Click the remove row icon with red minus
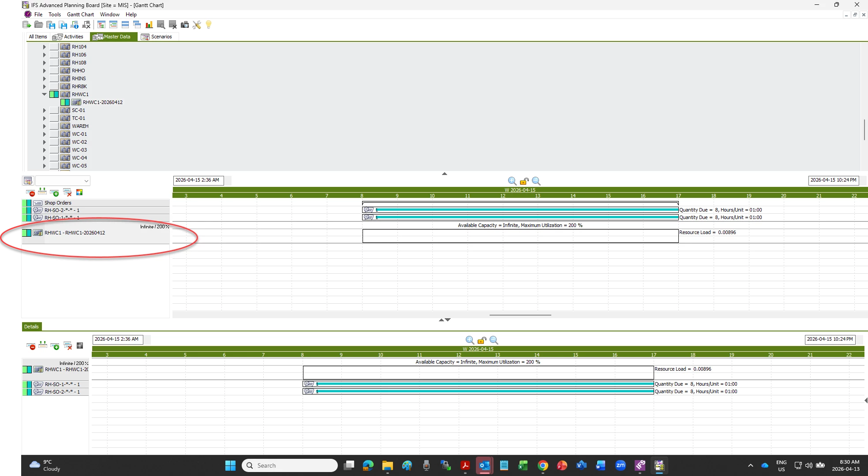 point(30,192)
